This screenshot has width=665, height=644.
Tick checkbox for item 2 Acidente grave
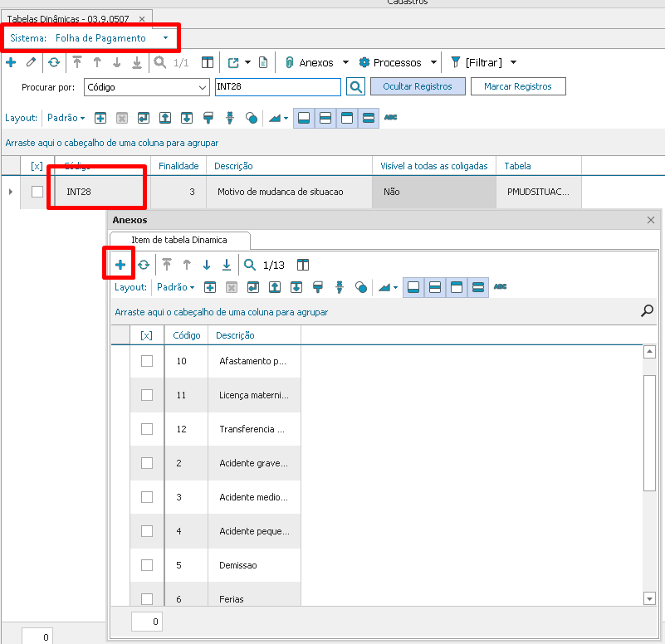(x=147, y=463)
